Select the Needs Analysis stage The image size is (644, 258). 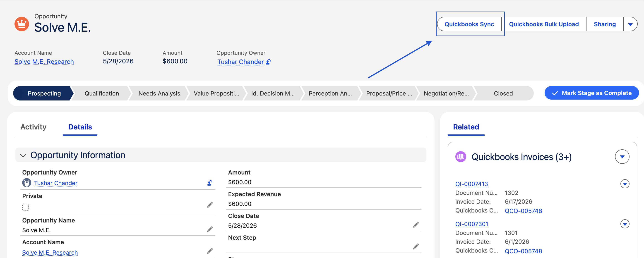coord(159,93)
